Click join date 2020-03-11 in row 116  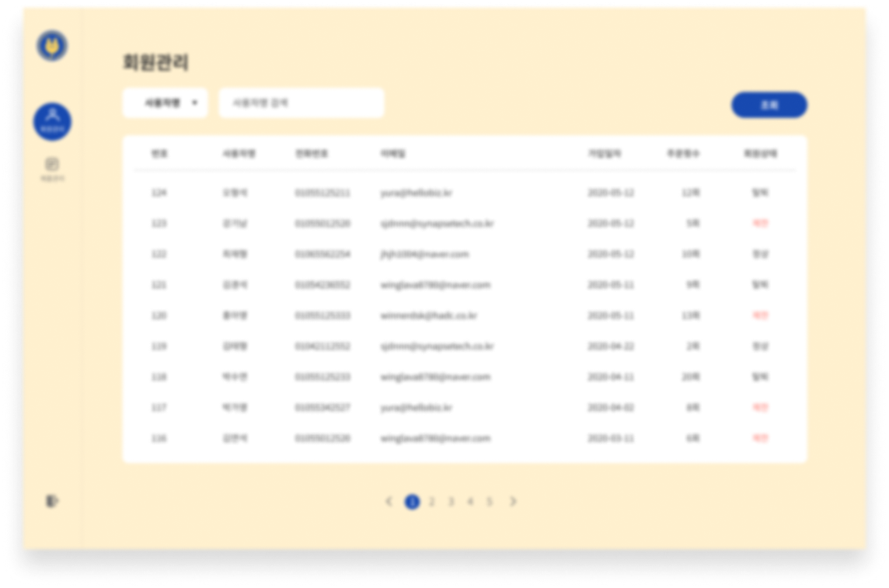tap(611, 438)
